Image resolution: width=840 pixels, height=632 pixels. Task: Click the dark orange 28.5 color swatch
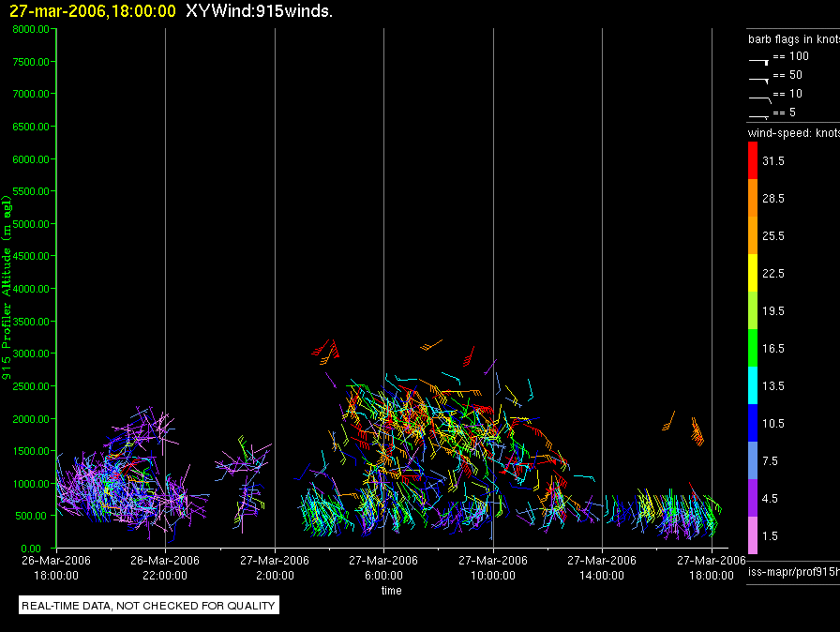[x=753, y=198]
